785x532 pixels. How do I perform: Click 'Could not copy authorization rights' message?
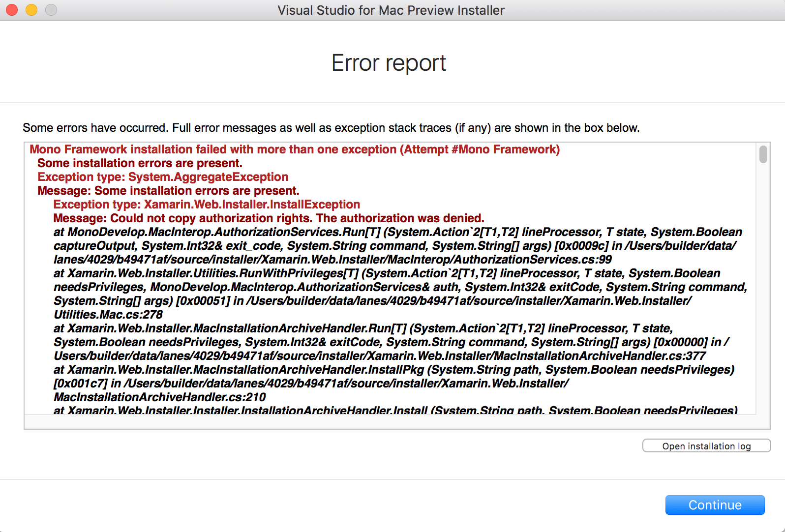click(269, 218)
